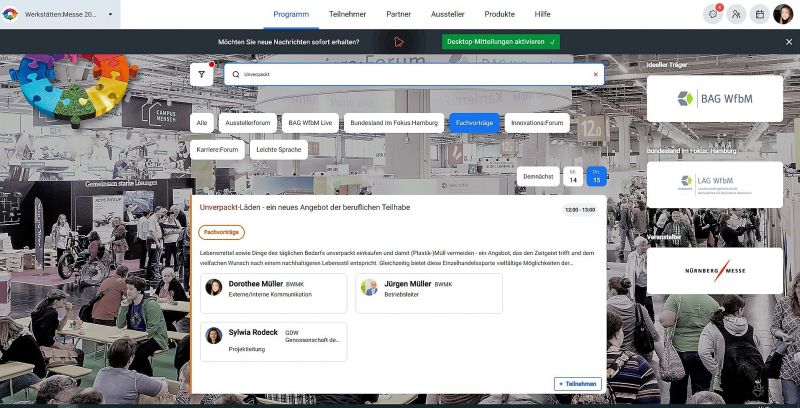Dismiss the notification banner with X
Viewport: 800px width, 408px height.
tap(788, 42)
